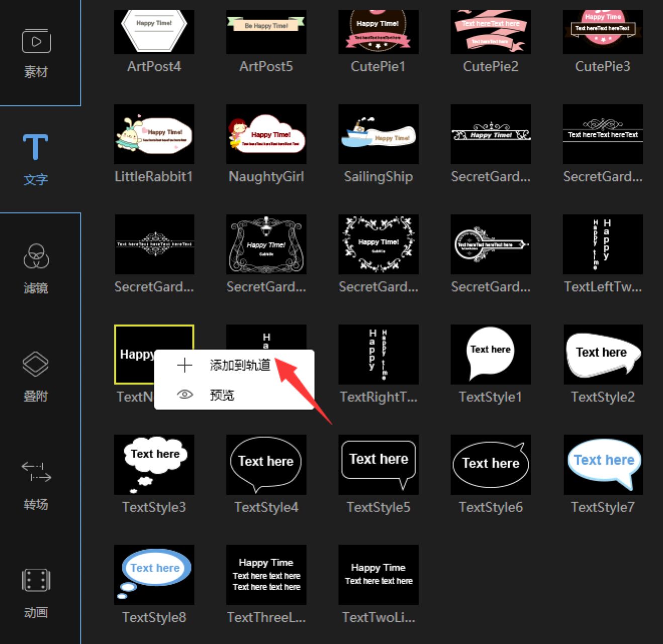Open the 动画 (Animation) film icon

pyautogui.click(x=36, y=581)
